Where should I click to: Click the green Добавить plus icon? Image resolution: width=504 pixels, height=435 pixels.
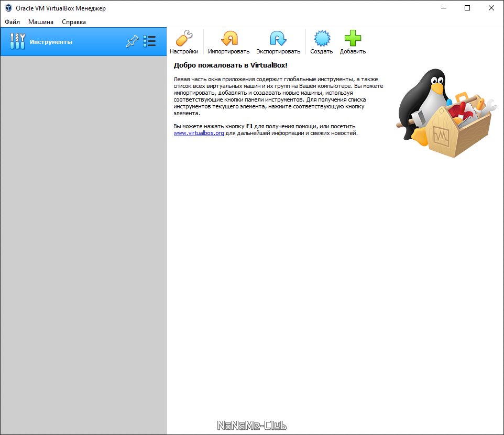point(353,38)
